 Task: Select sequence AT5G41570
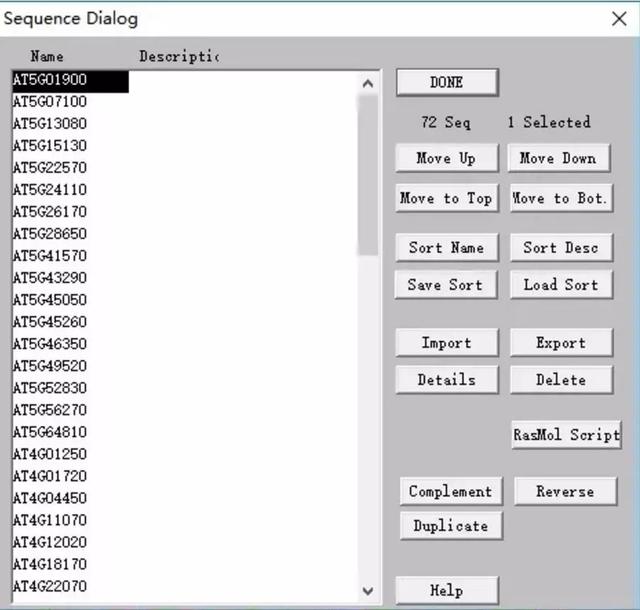tap(50, 256)
